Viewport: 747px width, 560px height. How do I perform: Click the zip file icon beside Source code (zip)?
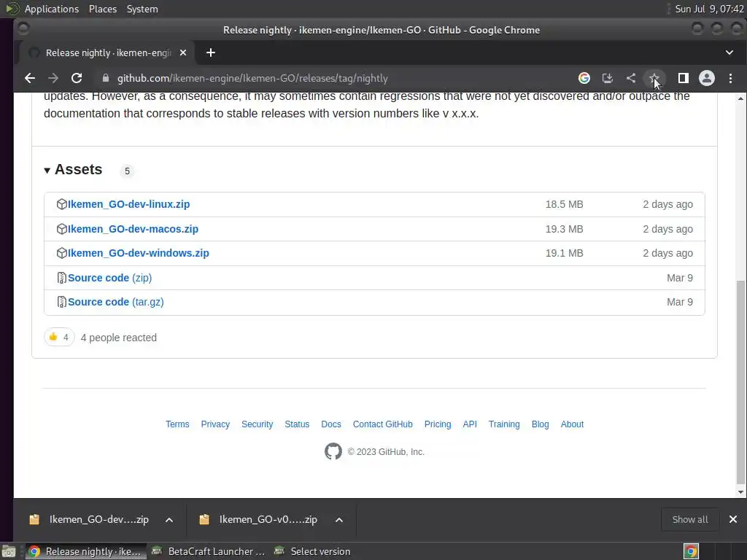click(61, 278)
